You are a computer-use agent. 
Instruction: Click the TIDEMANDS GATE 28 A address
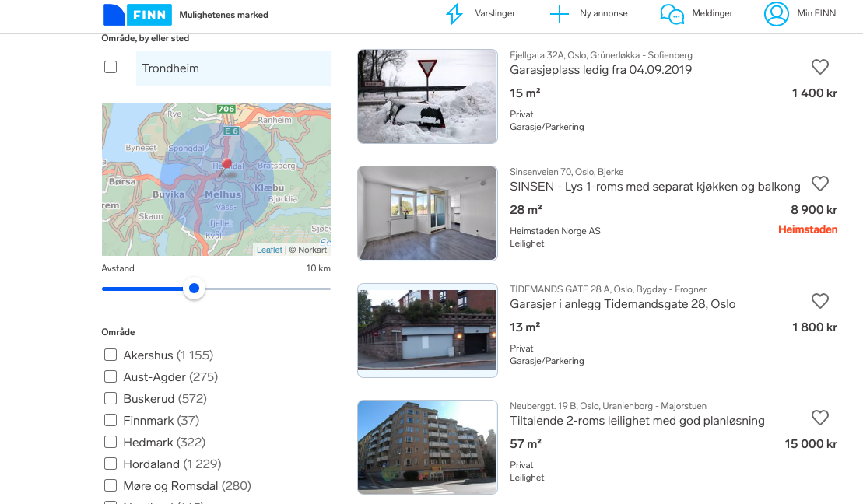609,289
